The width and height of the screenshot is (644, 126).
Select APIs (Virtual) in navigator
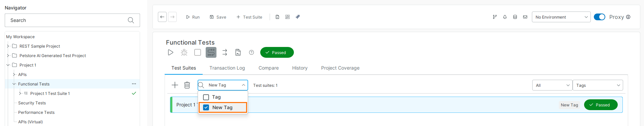30,122
